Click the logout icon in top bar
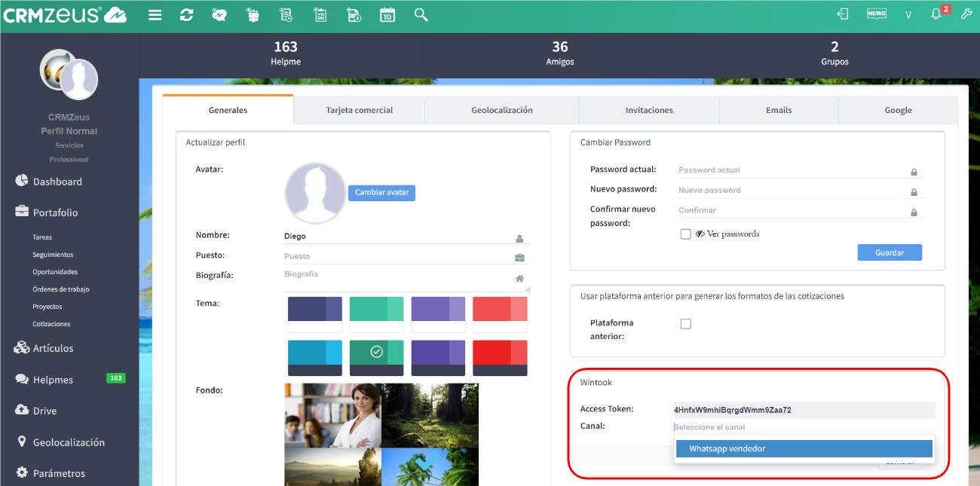The height and width of the screenshot is (486, 980). click(x=843, y=14)
